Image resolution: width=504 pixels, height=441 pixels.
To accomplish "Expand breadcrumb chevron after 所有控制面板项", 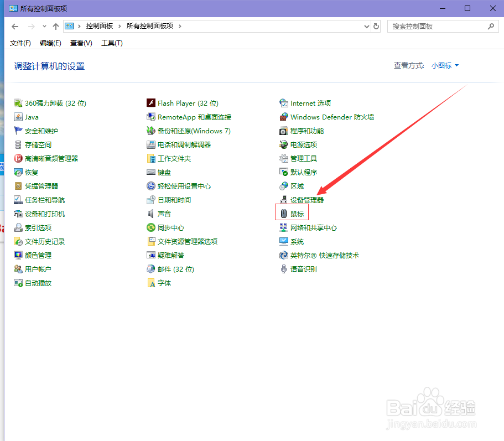I will (x=179, y=25).
